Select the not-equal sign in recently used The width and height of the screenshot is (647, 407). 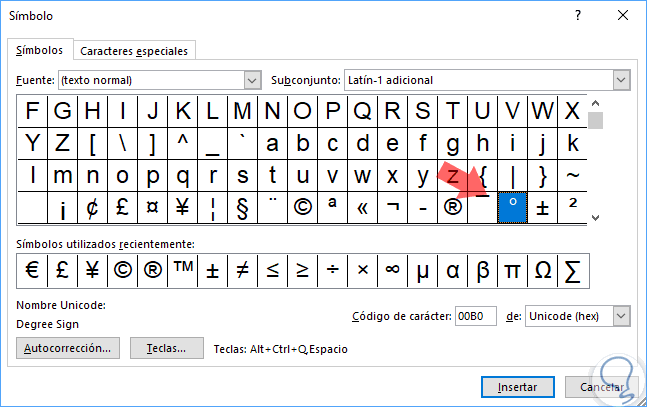pyautogui.click(x=242, y=269)
